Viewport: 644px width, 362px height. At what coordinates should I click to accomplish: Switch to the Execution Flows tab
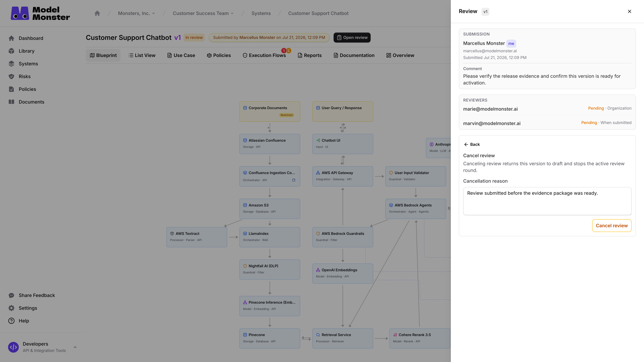[x=264, y=55]
